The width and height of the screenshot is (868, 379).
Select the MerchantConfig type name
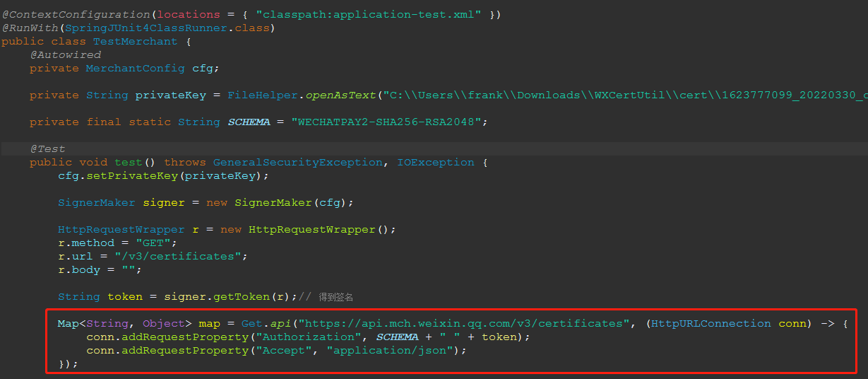(136, 69)
